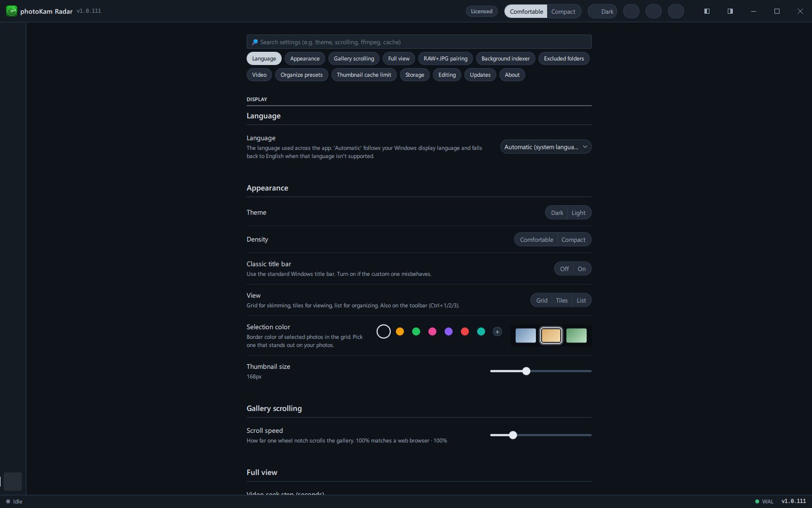This screenshot has height=508, width=812.
Task: Jump to Organize presets
Action: pos(301,75)
